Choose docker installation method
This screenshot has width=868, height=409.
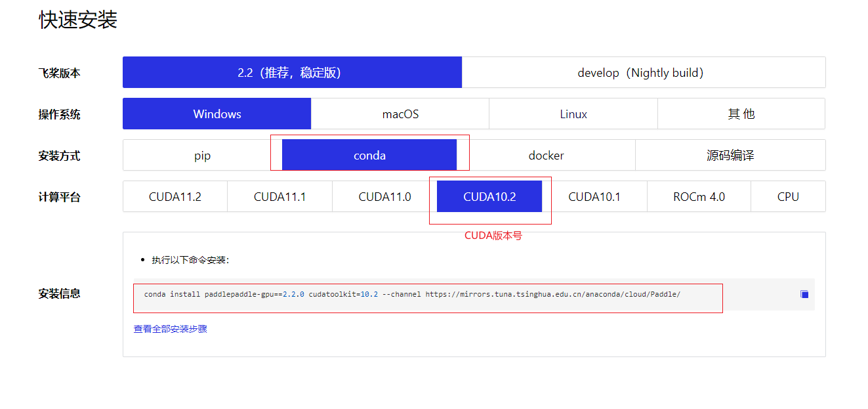[546, 155]
